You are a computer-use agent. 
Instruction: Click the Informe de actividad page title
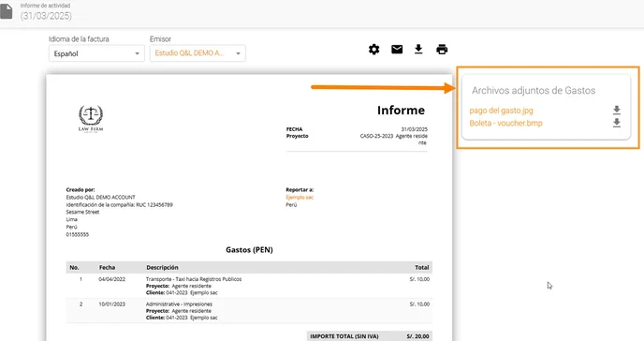pos(45,6)
